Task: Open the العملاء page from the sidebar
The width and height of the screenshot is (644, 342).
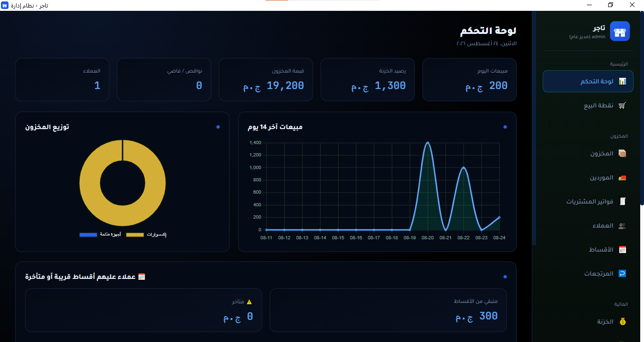Action: point(588,226)
